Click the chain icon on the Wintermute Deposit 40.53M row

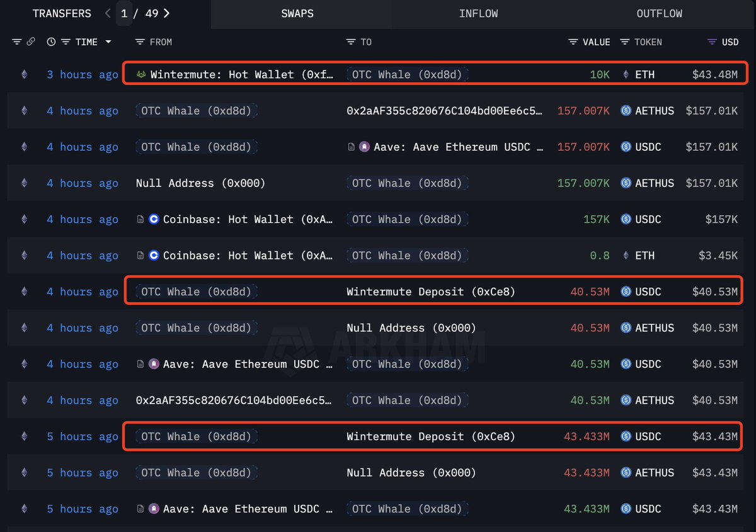[x=25, y=291]
